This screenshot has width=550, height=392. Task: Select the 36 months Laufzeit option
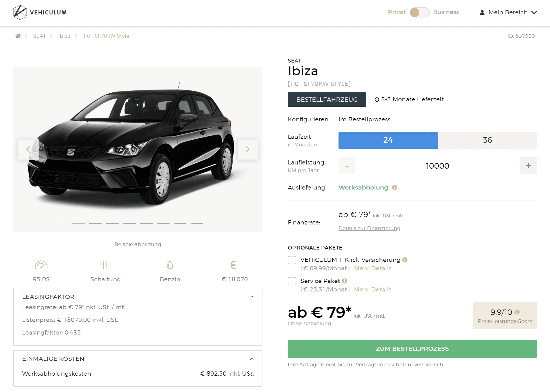pyautogui.click(x=487, y=140)
